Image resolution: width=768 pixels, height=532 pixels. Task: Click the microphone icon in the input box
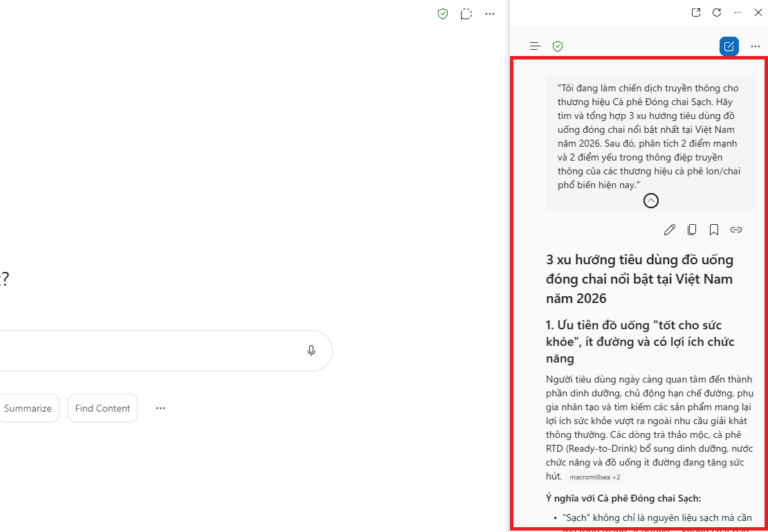click(x=311, y=351)
